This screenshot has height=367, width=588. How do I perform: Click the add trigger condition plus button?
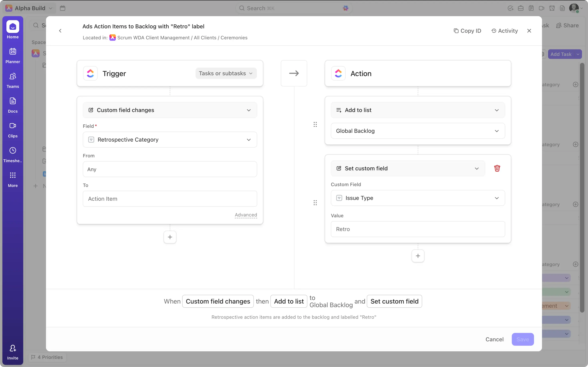(x=170, y=237)
